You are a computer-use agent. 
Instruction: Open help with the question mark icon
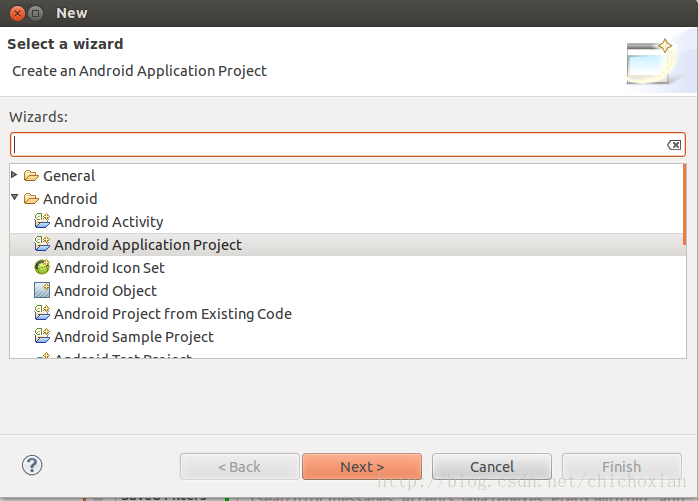click(x=32, y=465)
